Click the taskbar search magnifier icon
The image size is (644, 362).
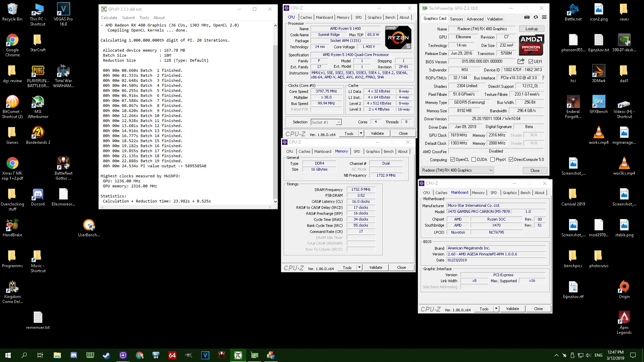point(24,355)
